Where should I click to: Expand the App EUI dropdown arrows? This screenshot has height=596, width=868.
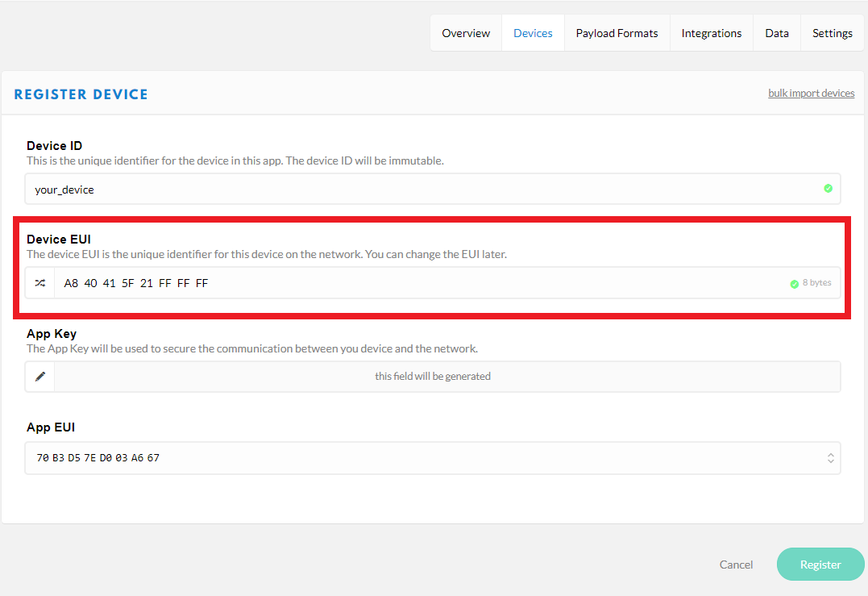tap(830, 458)
